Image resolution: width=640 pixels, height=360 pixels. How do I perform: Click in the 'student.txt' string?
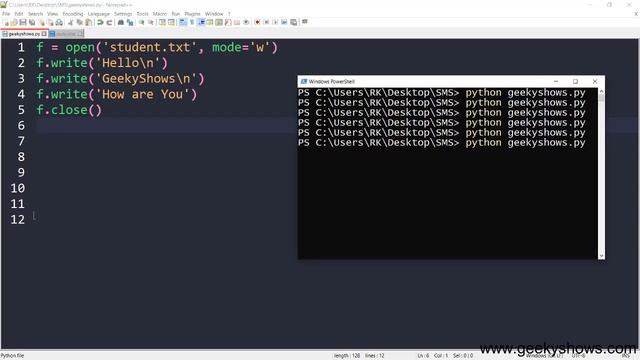click(150, 47)
